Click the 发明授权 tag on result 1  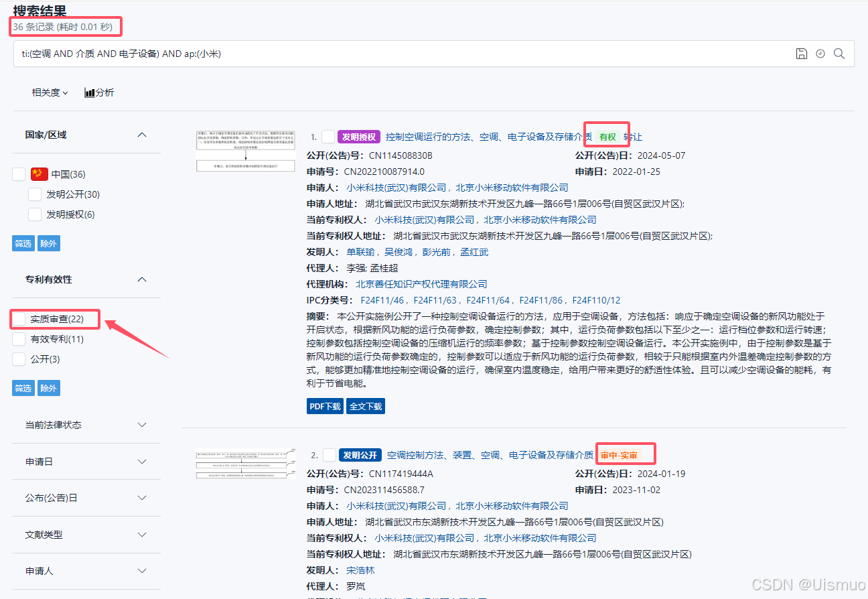pyautogui.click(x=359, y=137)
